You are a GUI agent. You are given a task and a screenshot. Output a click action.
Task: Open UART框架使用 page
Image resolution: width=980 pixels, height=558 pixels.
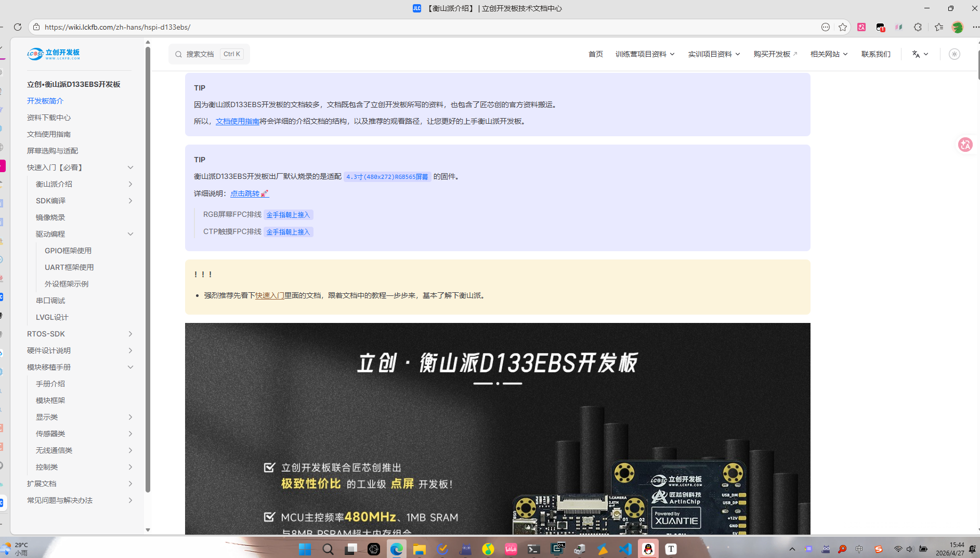tap(69, 267)
